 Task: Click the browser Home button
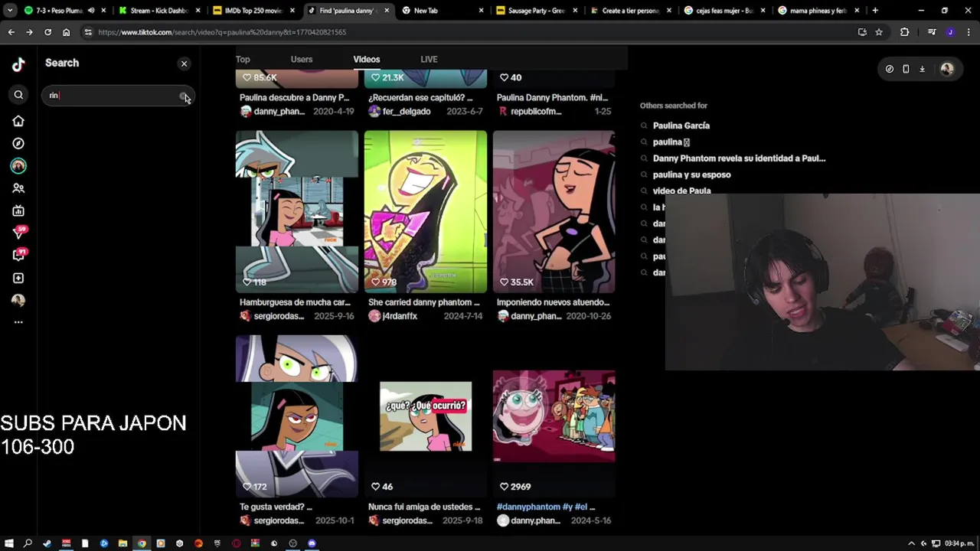coord(66,32)
